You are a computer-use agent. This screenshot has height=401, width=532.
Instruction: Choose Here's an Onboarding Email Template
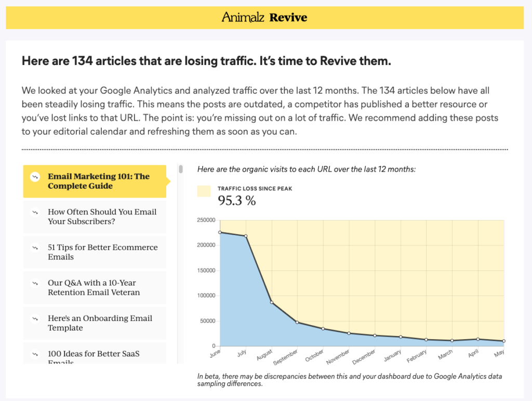tap(100, 323)
